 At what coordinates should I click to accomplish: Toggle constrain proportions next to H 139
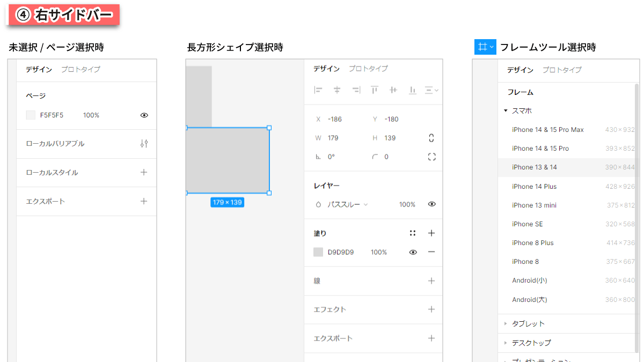tap(431, 138)
